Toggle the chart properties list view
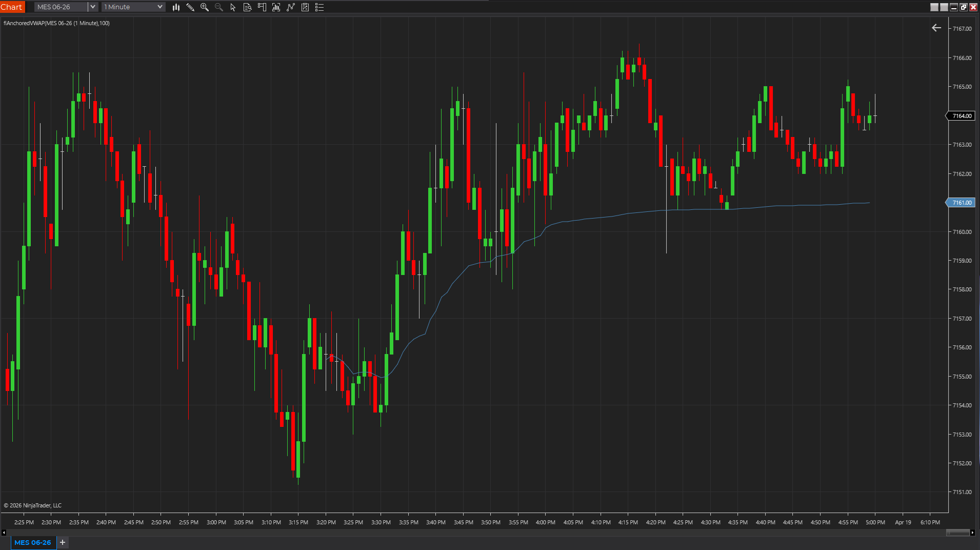The height and width of the screenshot is (550, 980). coord(319,7)
